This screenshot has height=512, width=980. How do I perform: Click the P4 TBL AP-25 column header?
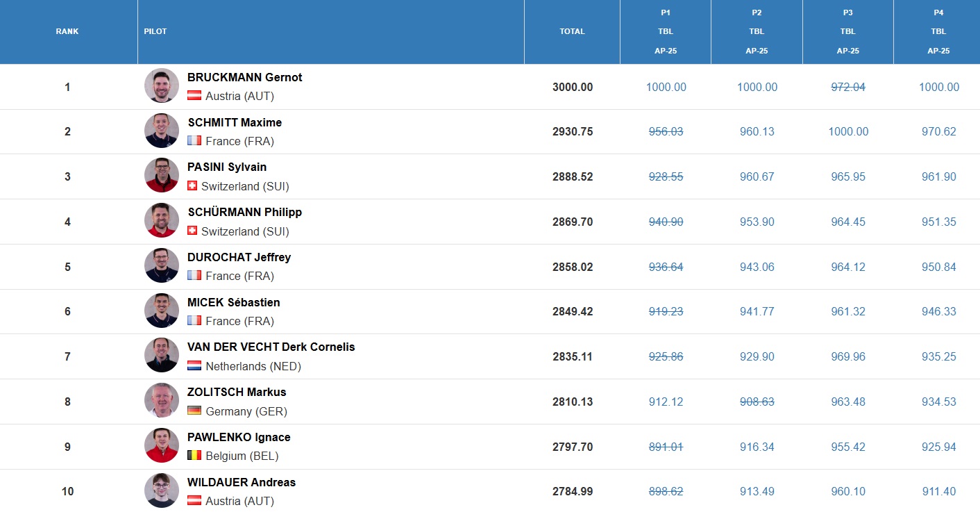[x=938, y=32]
